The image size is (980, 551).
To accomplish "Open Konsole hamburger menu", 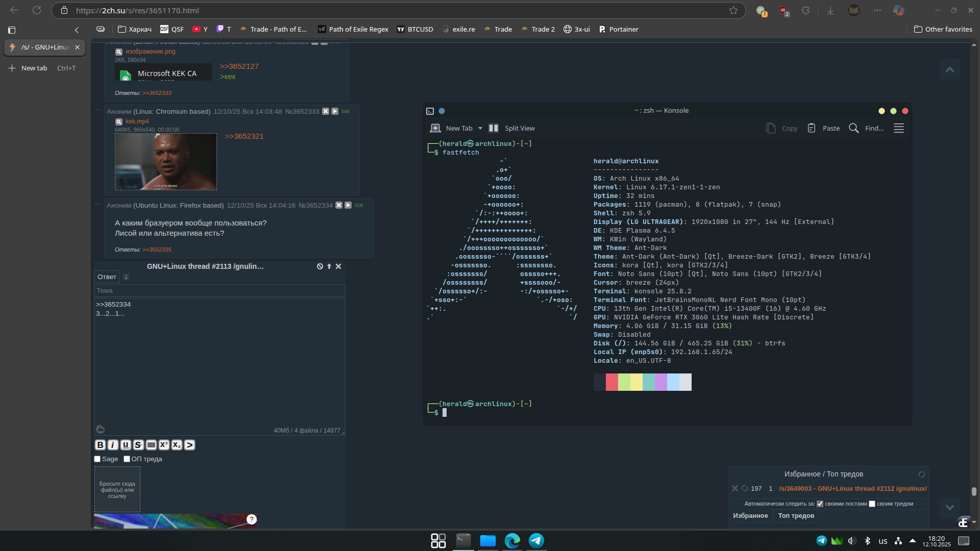I will pyautogui.click(x=899, y=128).
